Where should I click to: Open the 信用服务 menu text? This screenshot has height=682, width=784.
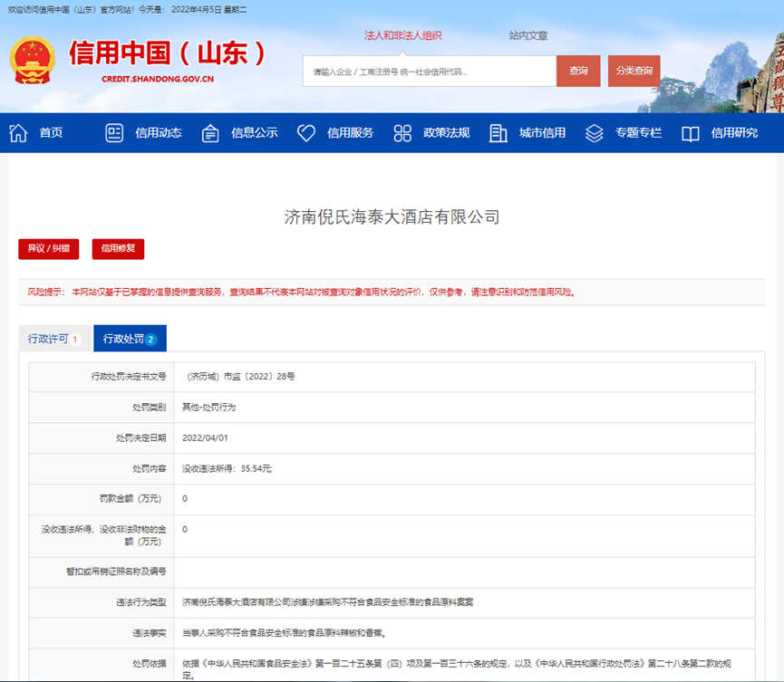point(350,133)
